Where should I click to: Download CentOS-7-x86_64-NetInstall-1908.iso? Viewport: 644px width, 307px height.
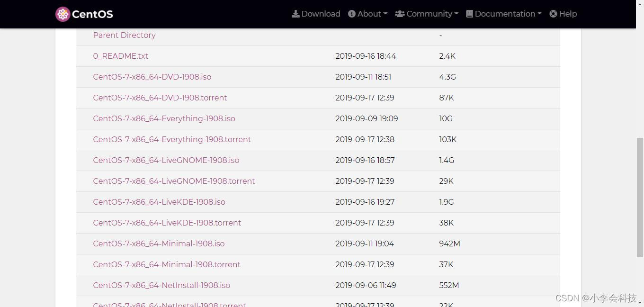click(161, 285)
